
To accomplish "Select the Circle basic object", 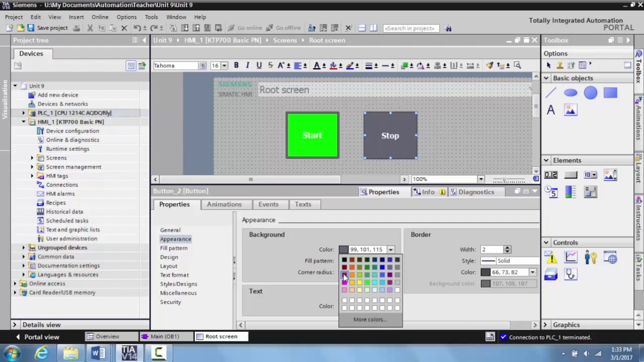I will pos(591,93).
